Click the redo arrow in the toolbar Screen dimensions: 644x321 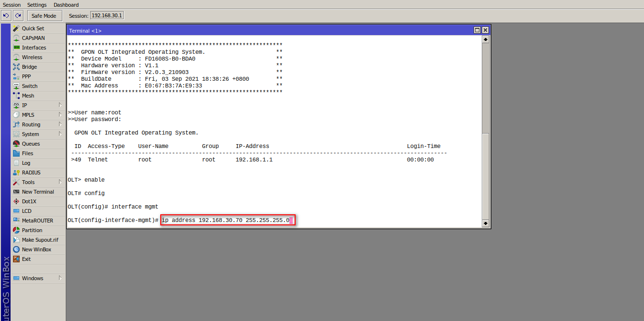(x=18, y=15)
